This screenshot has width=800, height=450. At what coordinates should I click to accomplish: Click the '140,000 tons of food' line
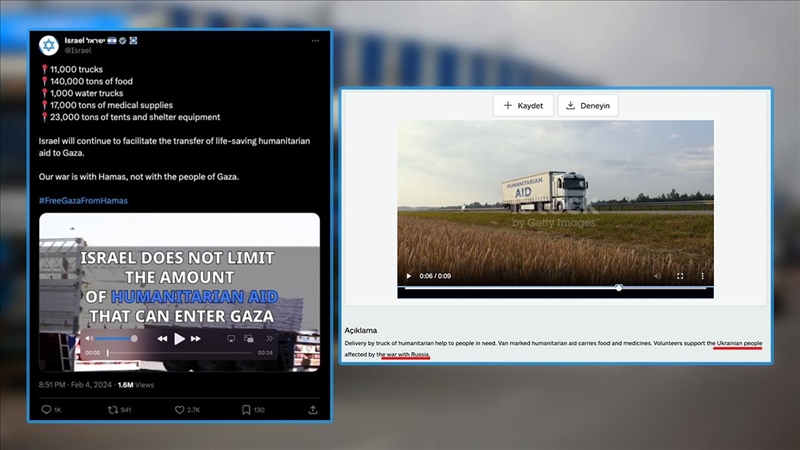91,81
